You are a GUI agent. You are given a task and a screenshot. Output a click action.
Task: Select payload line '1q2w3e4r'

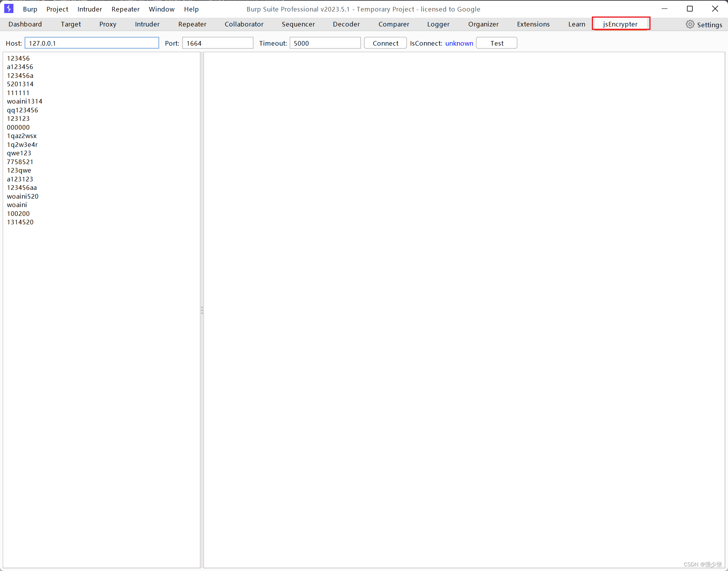click(x=22, y=145)
